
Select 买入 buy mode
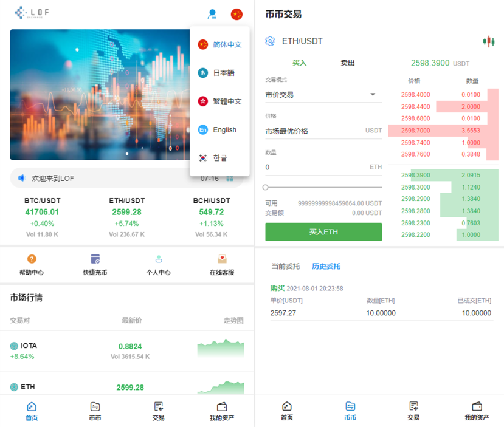tap(299, 63)
